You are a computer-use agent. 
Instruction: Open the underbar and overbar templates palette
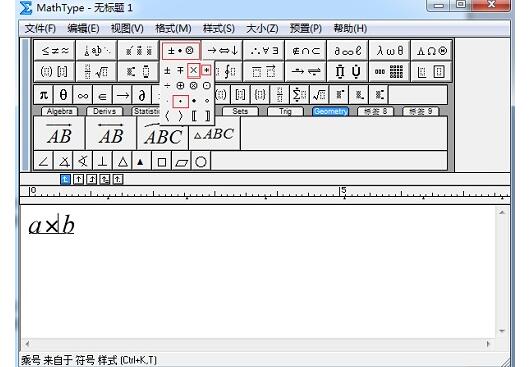coord(264,72)
